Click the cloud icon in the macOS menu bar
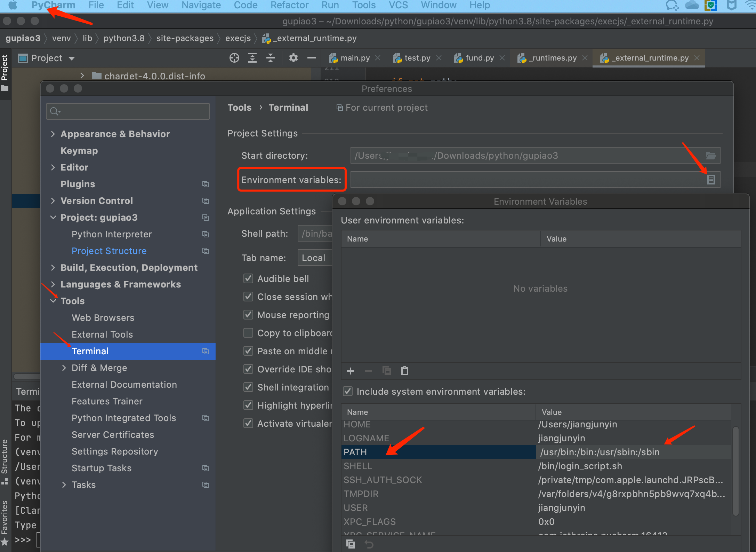Screen dimensions: 756x552 (x=692, y=5)
